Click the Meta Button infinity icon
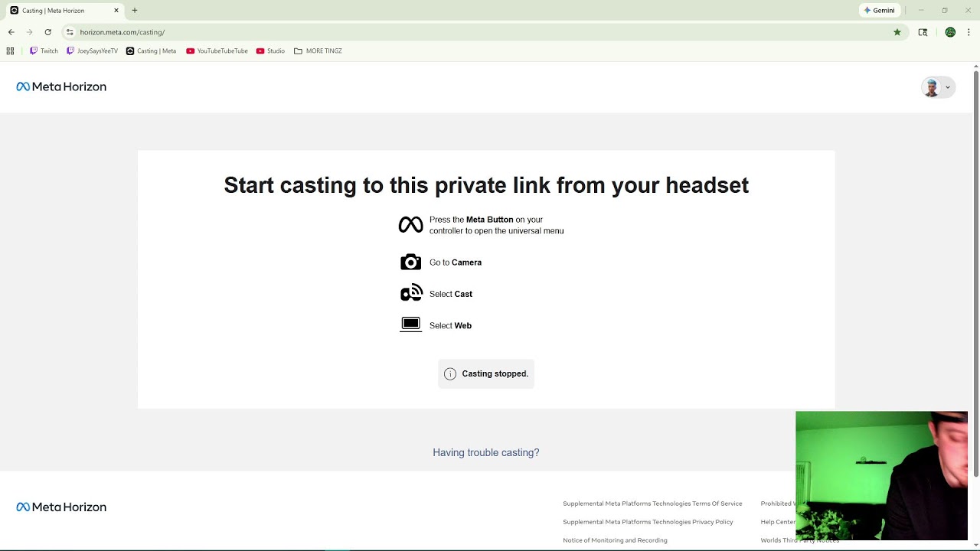Image resolution: width=980 pixels, height=551 pixels. coord(410,224)
